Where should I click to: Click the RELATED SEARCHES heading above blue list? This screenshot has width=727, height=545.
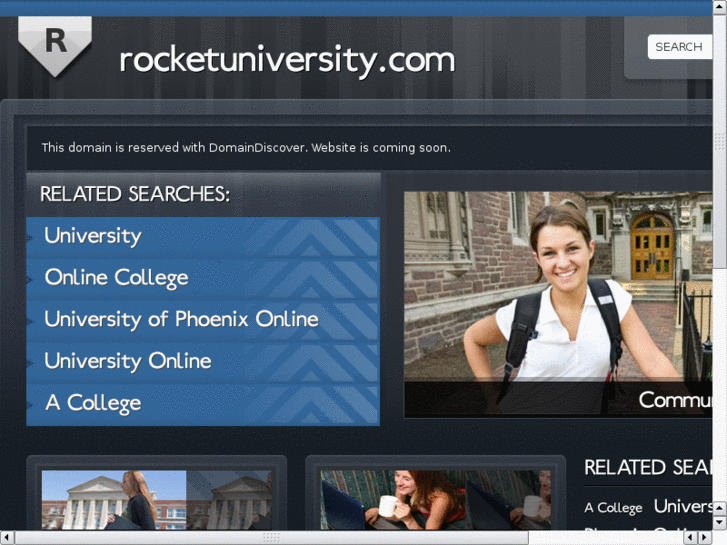[135, 194]
